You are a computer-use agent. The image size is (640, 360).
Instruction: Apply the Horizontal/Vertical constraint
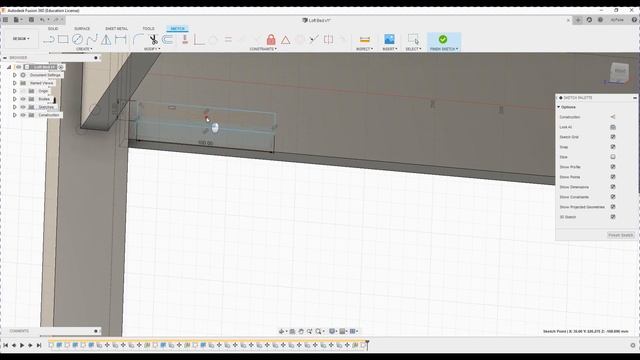click(185, 39)
